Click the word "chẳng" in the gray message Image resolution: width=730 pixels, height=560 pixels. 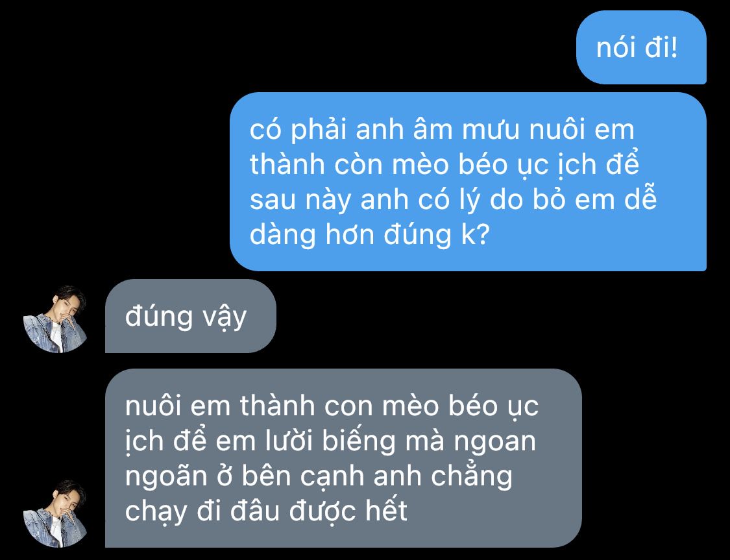coord(472,476)
